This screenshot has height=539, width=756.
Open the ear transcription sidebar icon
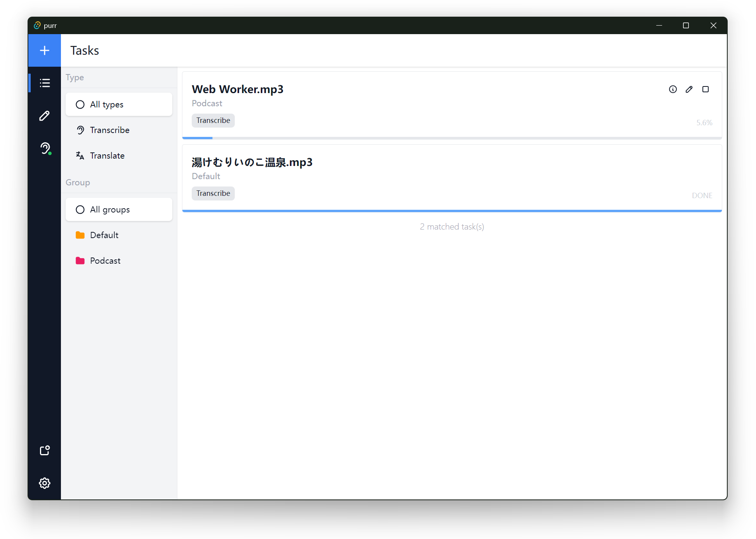click(45, 148)
